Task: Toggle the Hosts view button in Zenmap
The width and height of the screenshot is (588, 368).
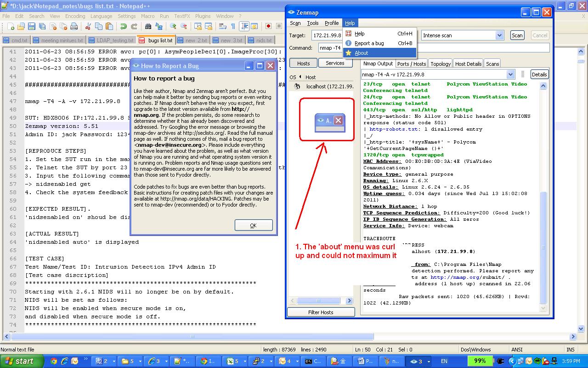Action: point(303,63)
